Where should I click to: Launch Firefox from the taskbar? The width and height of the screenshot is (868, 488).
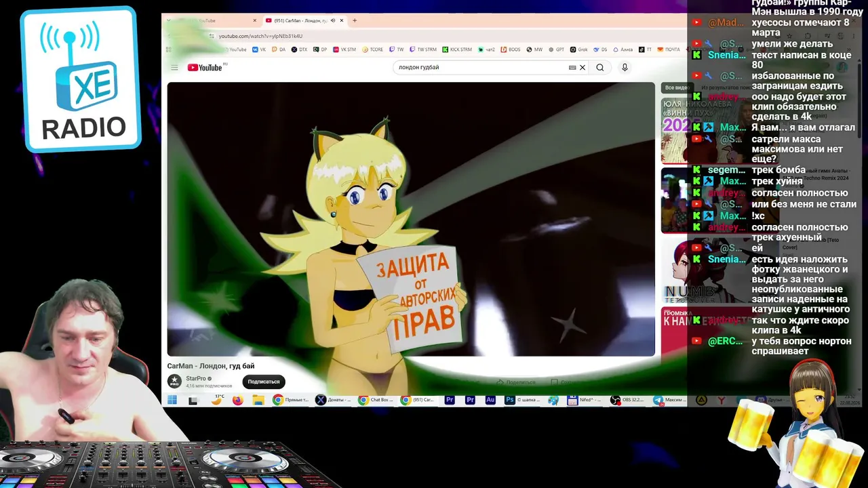click(x=237, y=400)
